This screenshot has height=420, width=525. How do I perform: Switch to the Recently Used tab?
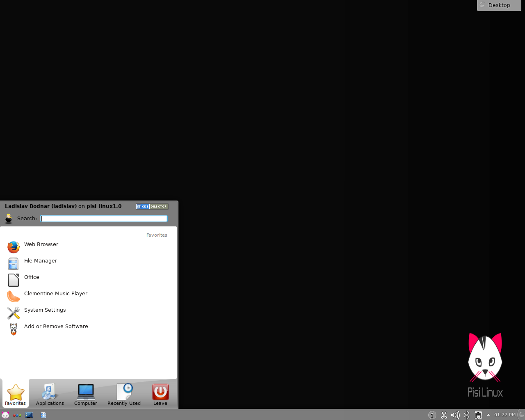click(x=124, y=394)
